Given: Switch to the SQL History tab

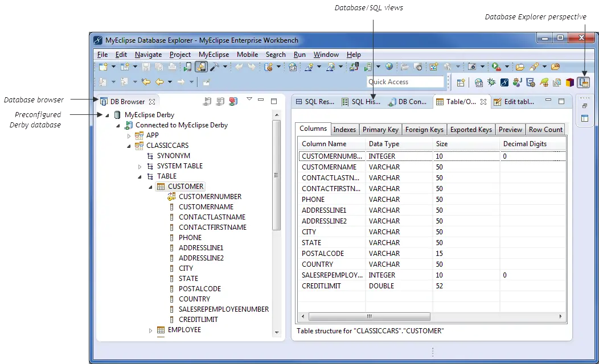Looking at the screenshot, I should [362, 102].
